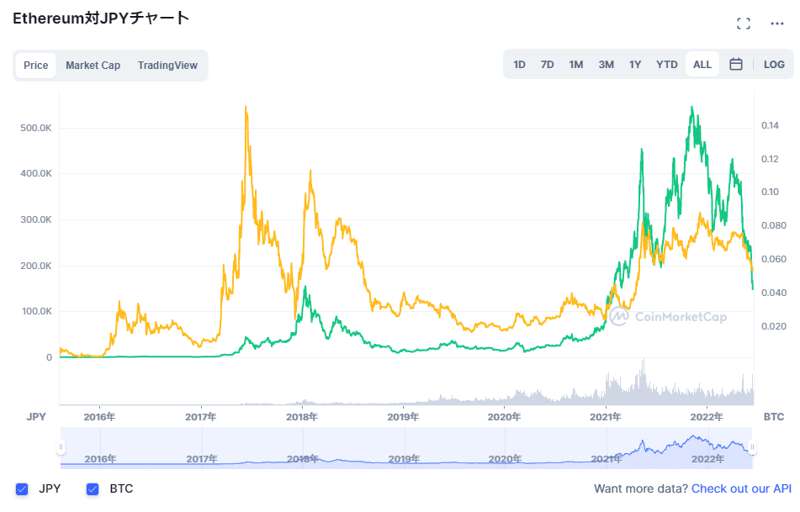Screen dimensions: 800x512
Task: Switch to the TradingView tab
Action: (167, 66)
